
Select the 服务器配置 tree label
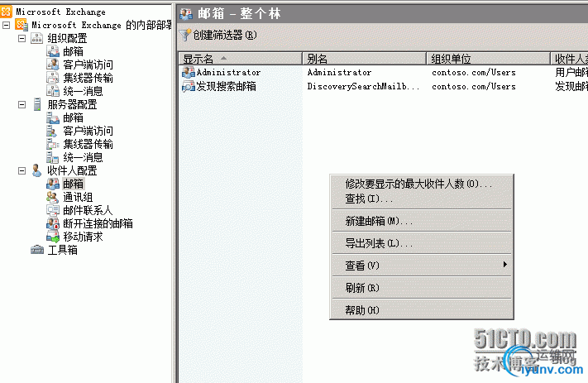[x=72, y=105]
